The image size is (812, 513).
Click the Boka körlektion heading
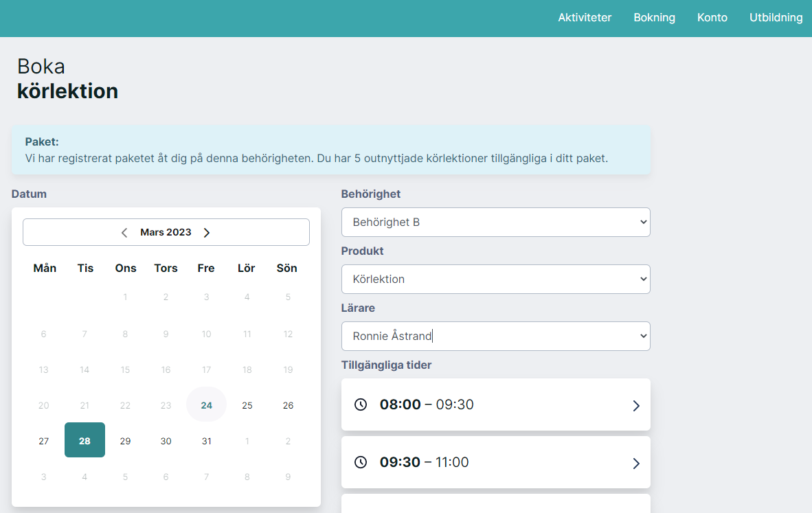coord(67,79)
